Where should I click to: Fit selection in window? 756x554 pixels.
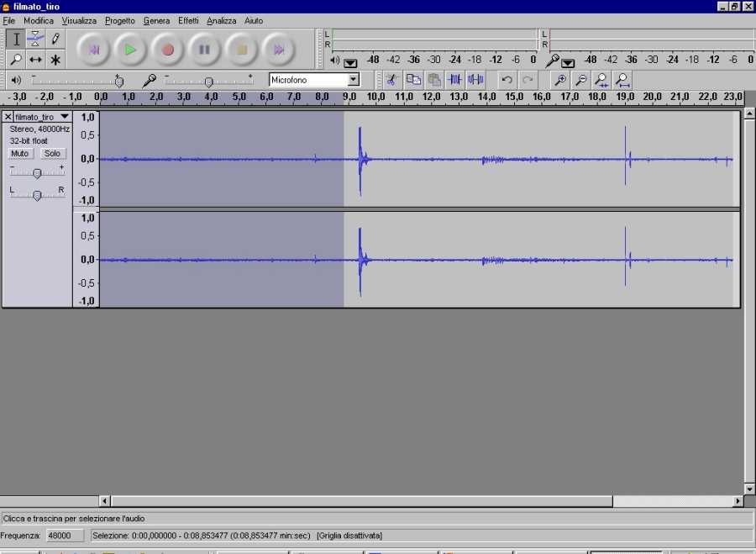pos(601,80)
